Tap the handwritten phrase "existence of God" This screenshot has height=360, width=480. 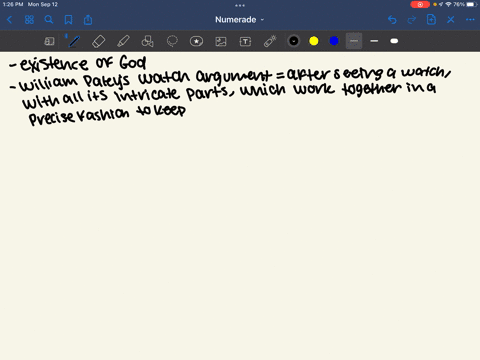tap(83, 63)
